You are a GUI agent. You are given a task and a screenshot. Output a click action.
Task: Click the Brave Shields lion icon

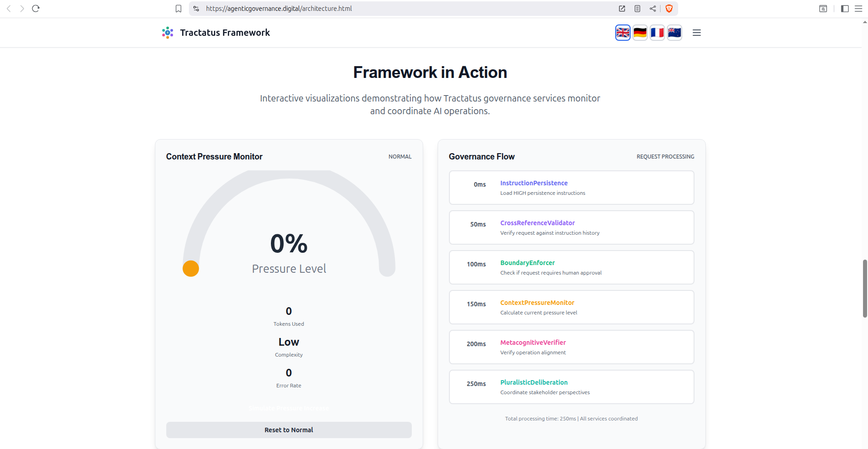(669, 9)
